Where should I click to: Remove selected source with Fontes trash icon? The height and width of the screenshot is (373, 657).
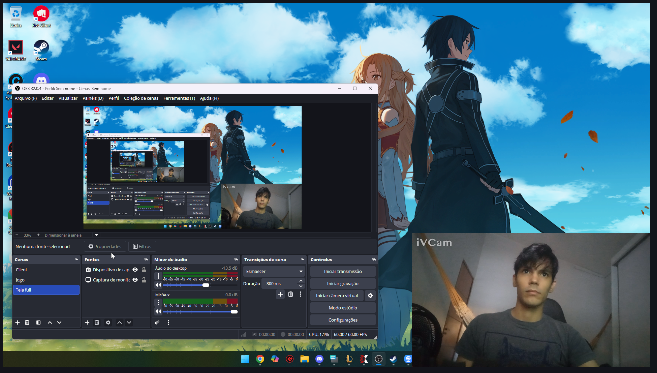97,322
